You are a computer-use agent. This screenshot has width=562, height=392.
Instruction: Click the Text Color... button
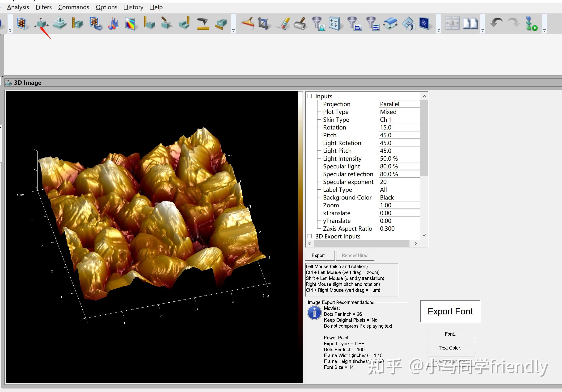(x=451, y=348)
